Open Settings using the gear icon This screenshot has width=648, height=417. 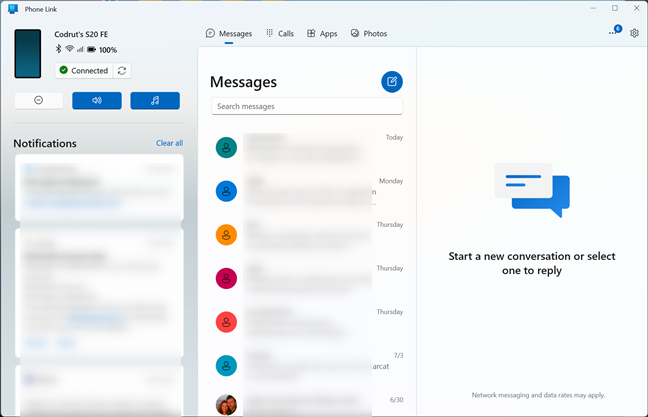click(x=634, y=33)
